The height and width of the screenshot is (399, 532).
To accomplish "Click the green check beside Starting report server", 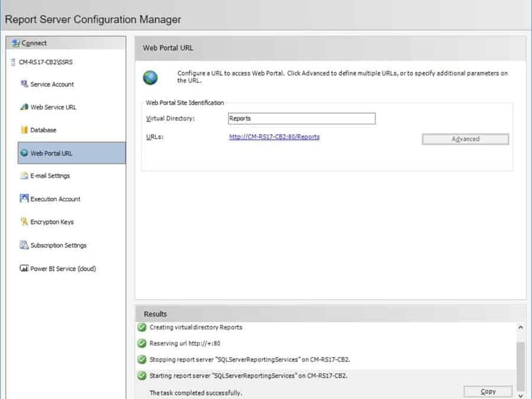I will [142, 375].
